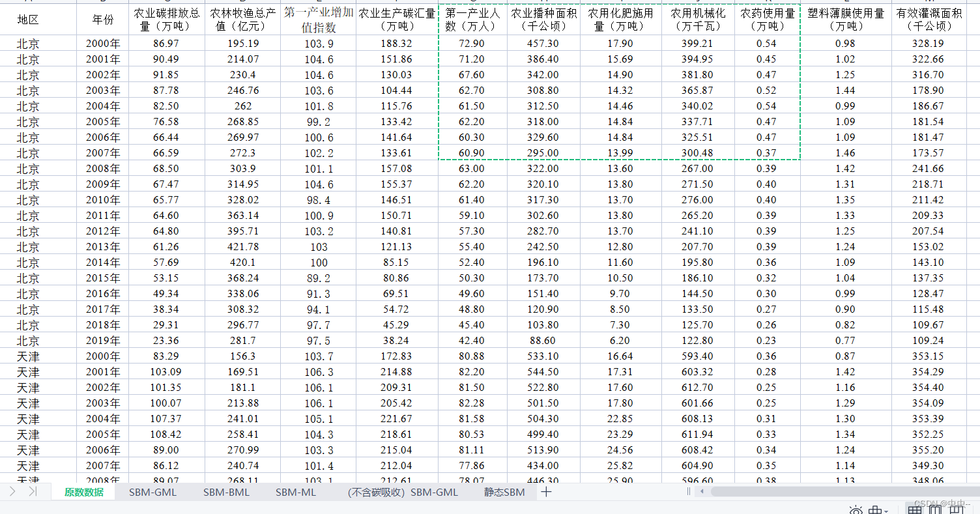Select cell with value 221.67
The width and height of the screenshot is (980, 514).
point(397,419)
